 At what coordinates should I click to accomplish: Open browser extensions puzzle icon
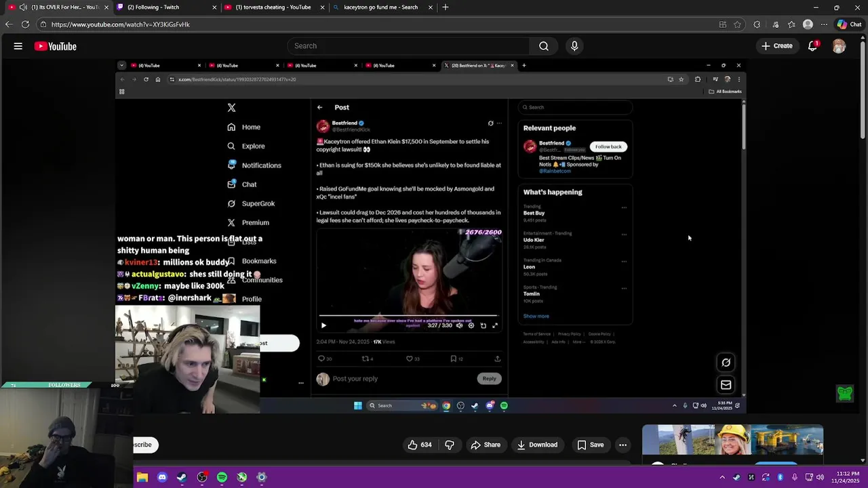coord(757,24)
